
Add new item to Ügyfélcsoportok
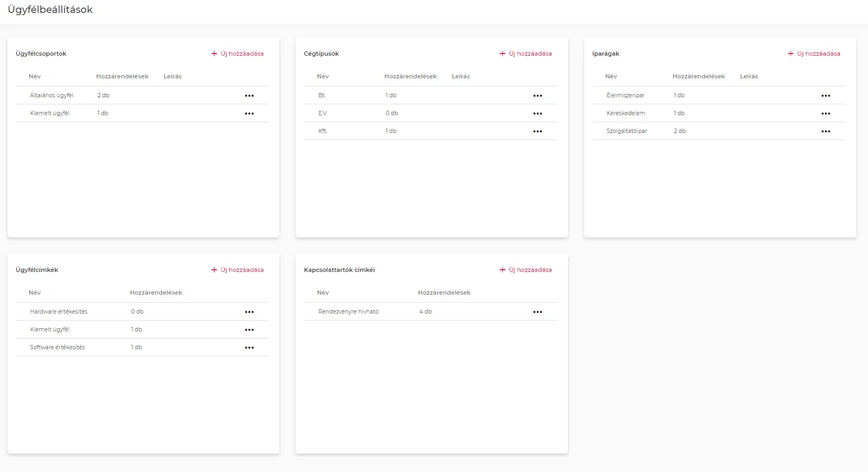point(237,54)
